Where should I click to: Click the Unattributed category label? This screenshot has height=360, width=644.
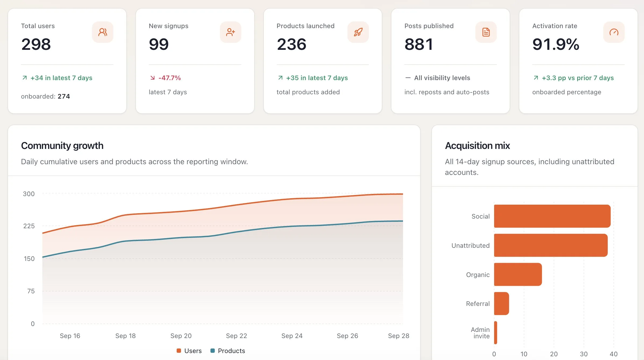471,246
